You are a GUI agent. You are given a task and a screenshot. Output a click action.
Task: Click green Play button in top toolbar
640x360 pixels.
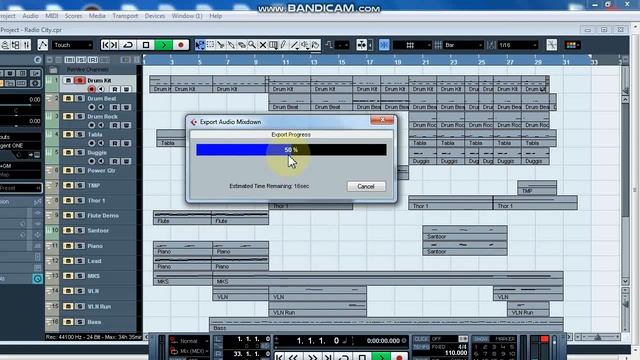coord(163,45)
